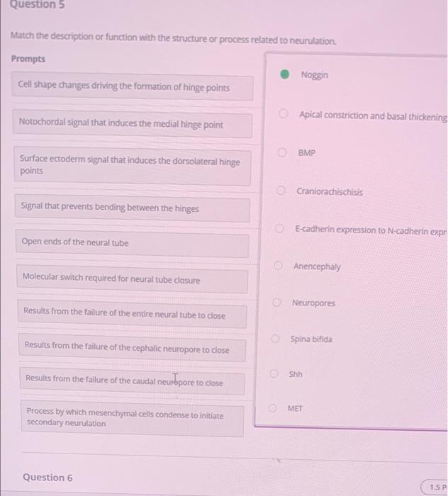Select the Neuropores option
Image resolution: width=448 pixels, height=496 pixels.
pos(277,303)
